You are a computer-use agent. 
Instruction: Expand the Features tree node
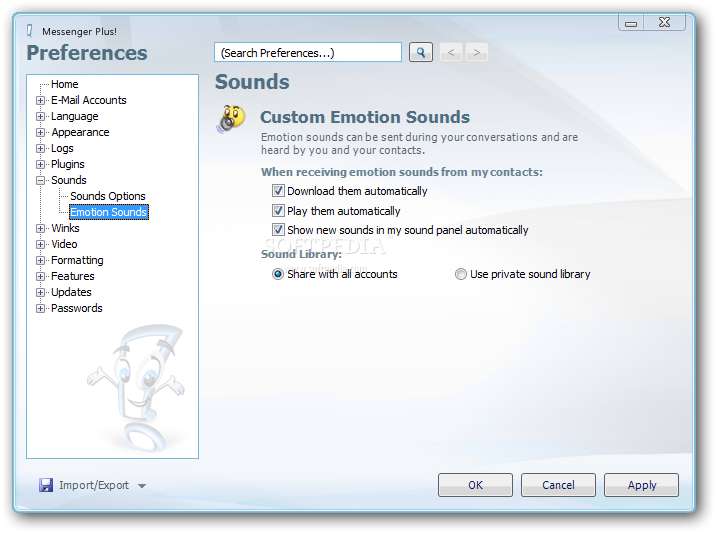(41, 276)
